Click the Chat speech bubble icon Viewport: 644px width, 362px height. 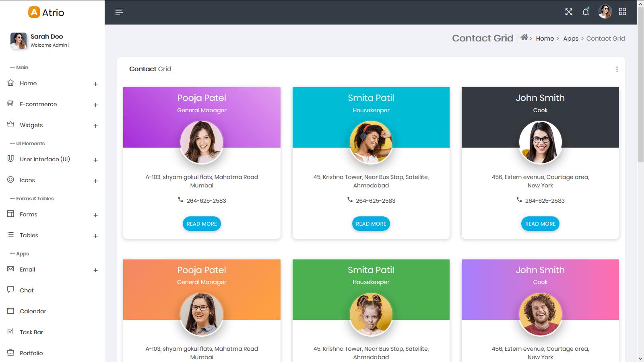(x=11, y=290)
